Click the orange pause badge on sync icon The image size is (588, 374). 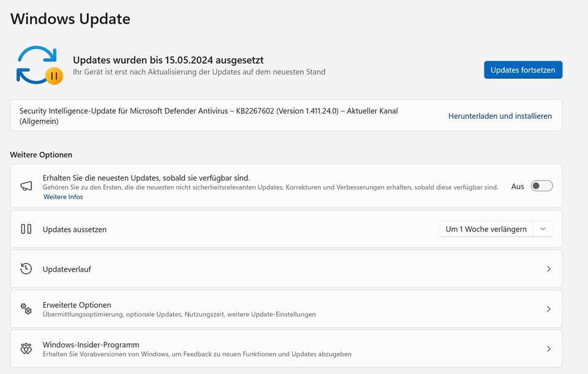[54, 76]
